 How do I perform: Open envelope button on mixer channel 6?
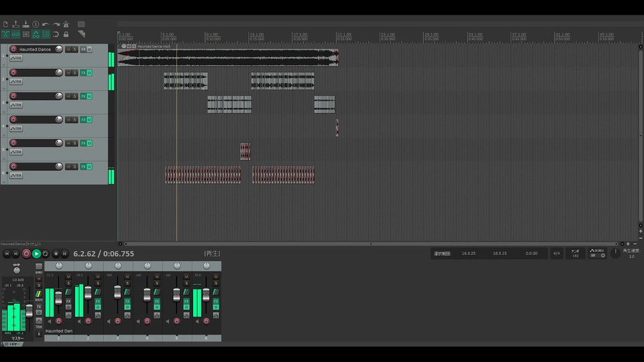click(216, 315)
